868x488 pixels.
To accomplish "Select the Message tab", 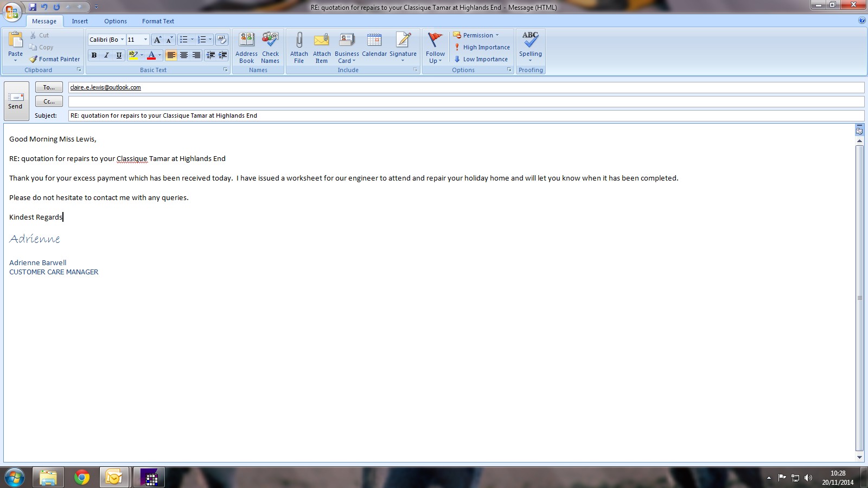I will 44,21.
